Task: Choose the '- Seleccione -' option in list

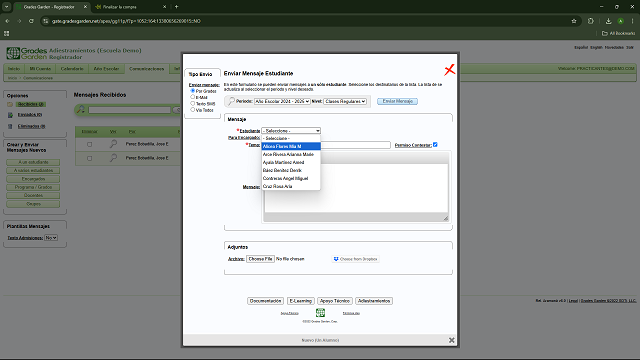Action: (291, 138)
